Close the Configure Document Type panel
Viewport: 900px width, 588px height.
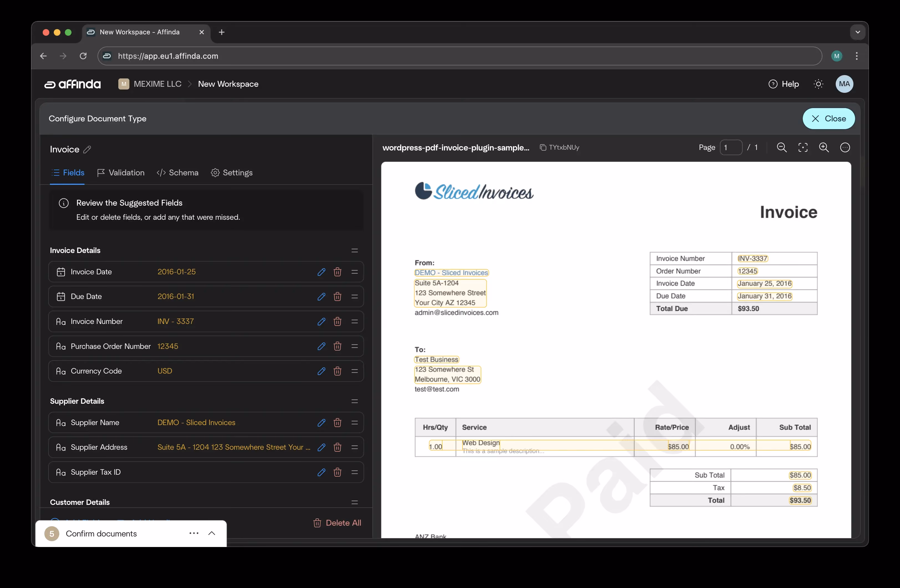829,119
